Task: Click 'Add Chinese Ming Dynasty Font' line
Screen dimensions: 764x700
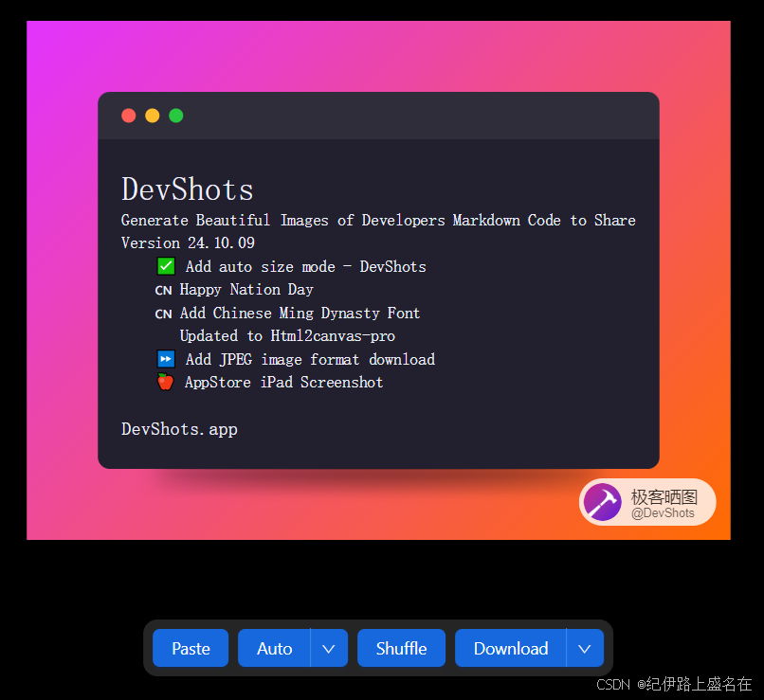Action: [x=300, y=313]
